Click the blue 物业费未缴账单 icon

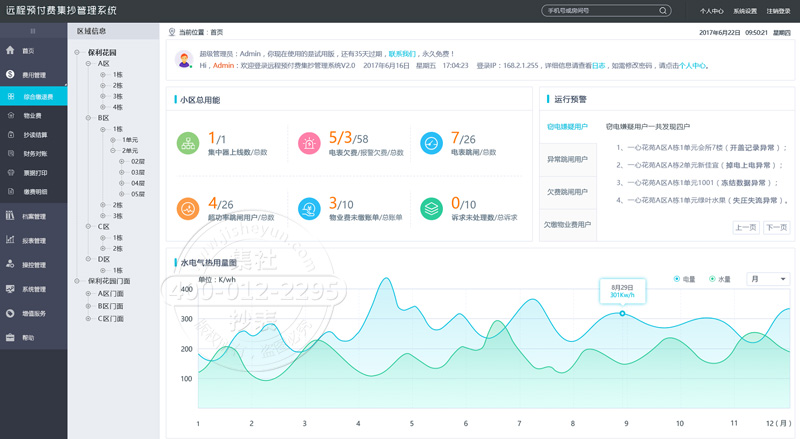pos(309,209)
